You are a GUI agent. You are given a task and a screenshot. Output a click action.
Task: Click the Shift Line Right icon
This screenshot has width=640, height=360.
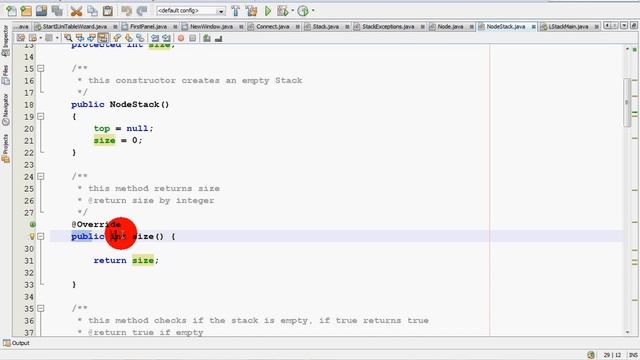click(x=166, y=38)
